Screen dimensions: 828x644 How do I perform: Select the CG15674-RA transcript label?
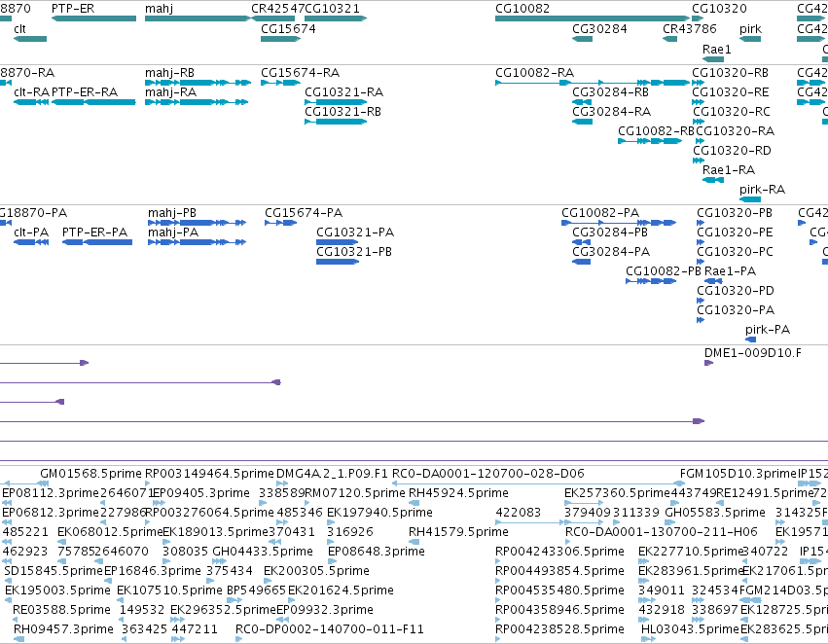pos(300,72)
